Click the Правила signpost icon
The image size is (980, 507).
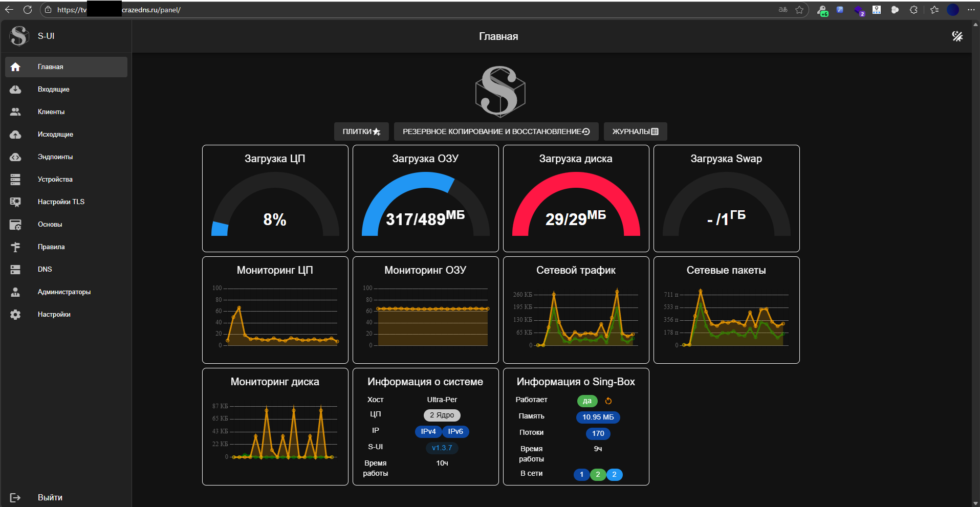click(15, 247)
